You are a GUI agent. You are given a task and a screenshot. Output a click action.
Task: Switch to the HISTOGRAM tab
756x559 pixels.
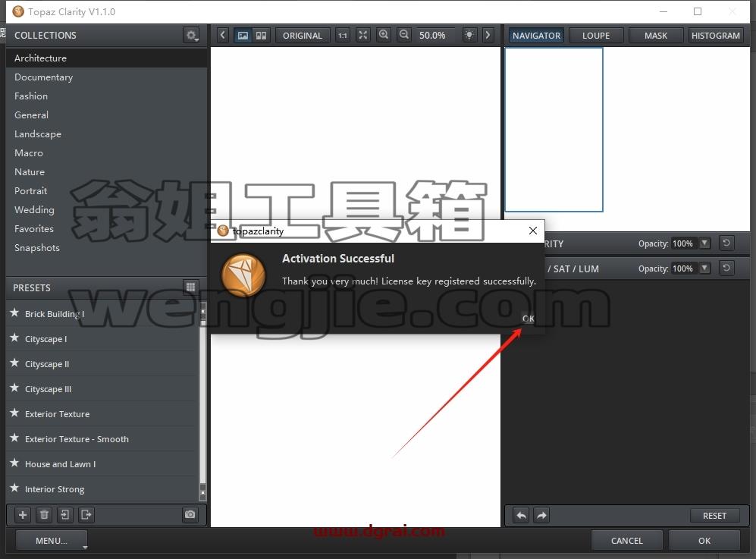coord(716,35)
